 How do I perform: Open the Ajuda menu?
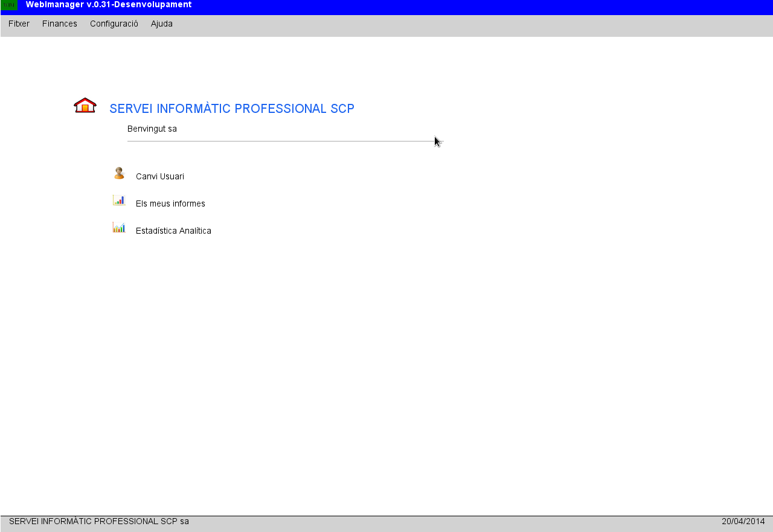point(161,24)
